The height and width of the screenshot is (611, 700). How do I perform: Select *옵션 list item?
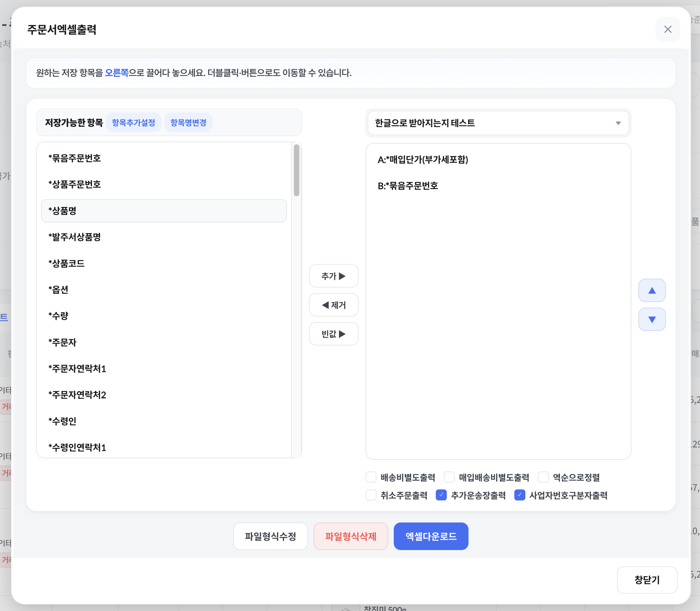pyautogui.click(x=164, y=290)
